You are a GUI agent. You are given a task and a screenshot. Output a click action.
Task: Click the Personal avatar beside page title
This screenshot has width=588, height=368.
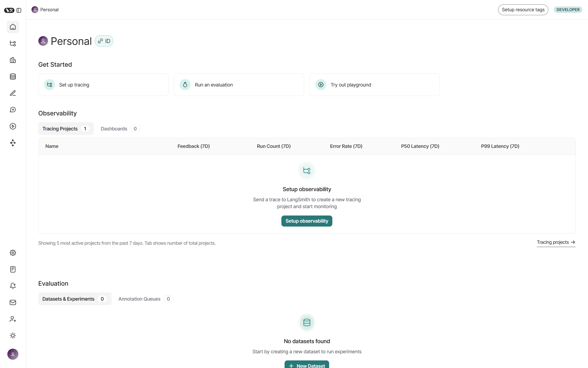click(43, 41)
